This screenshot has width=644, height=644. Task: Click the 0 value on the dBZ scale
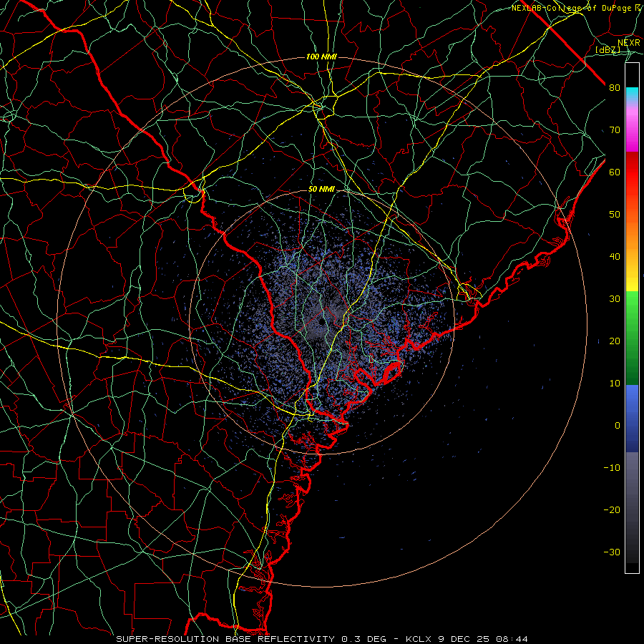(x=618, y=425)
